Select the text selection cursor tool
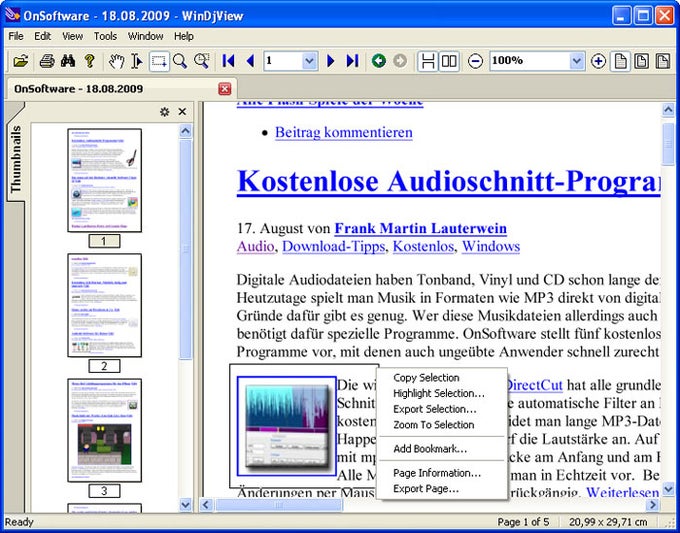 (137, 61)
